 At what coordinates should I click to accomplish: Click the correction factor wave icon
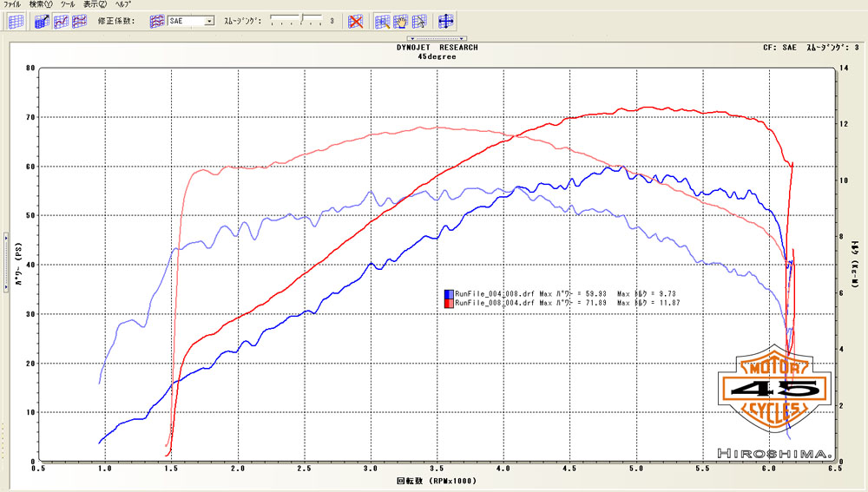(157, 21)
